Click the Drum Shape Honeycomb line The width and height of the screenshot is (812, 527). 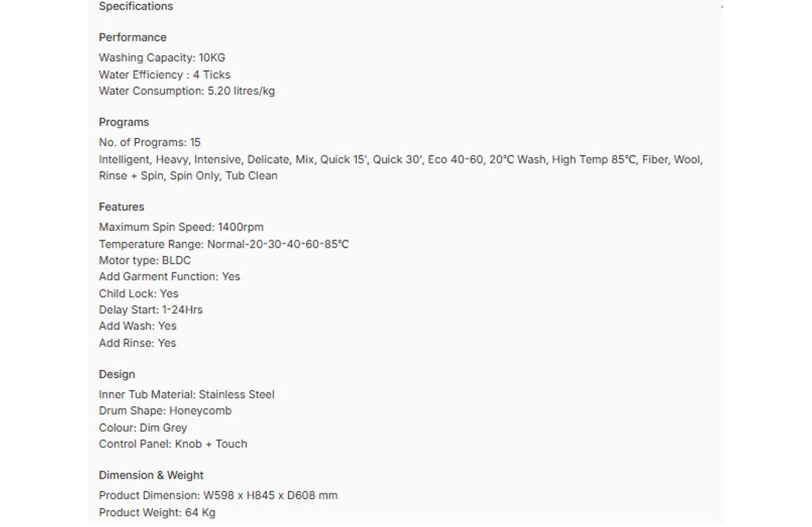click(x=166, y=411)
